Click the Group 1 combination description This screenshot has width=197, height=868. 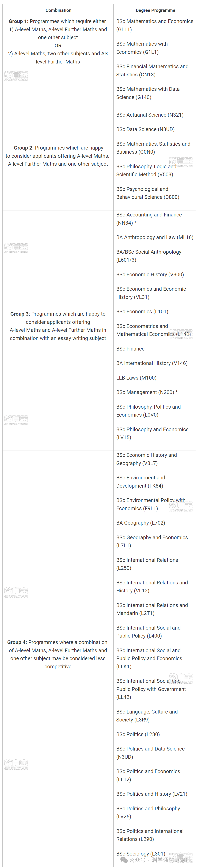(58, 42)
